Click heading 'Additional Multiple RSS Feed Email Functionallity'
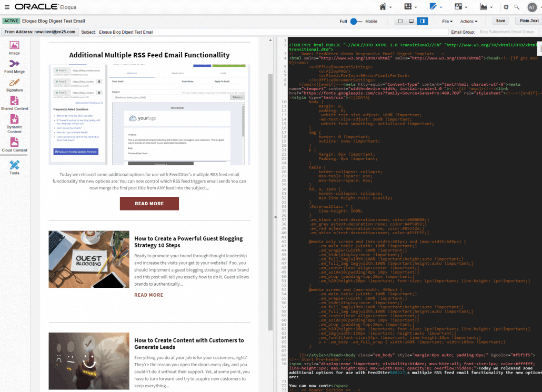Screen dimensions: 542x392 [x=149, y=55]
